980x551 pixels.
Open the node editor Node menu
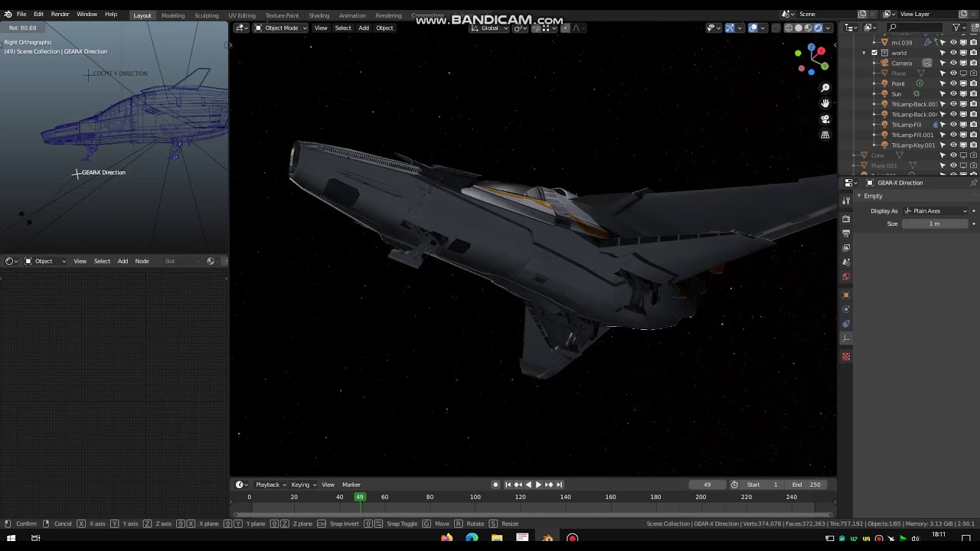coord(142,262)
